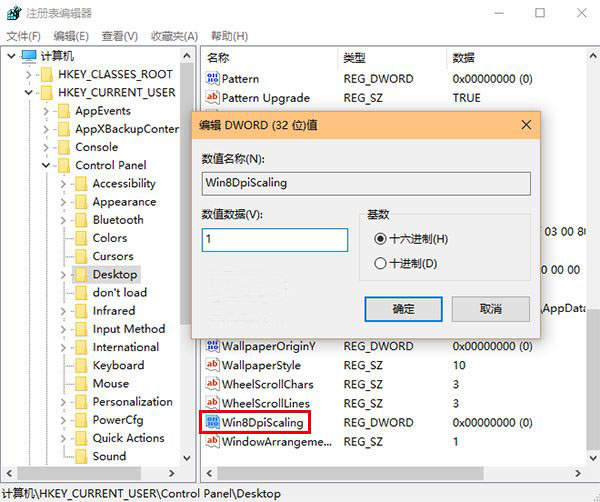Click the 取消 button in dialog
The width and height of the screenshot is (600, 502).
[x=490, y=308]
